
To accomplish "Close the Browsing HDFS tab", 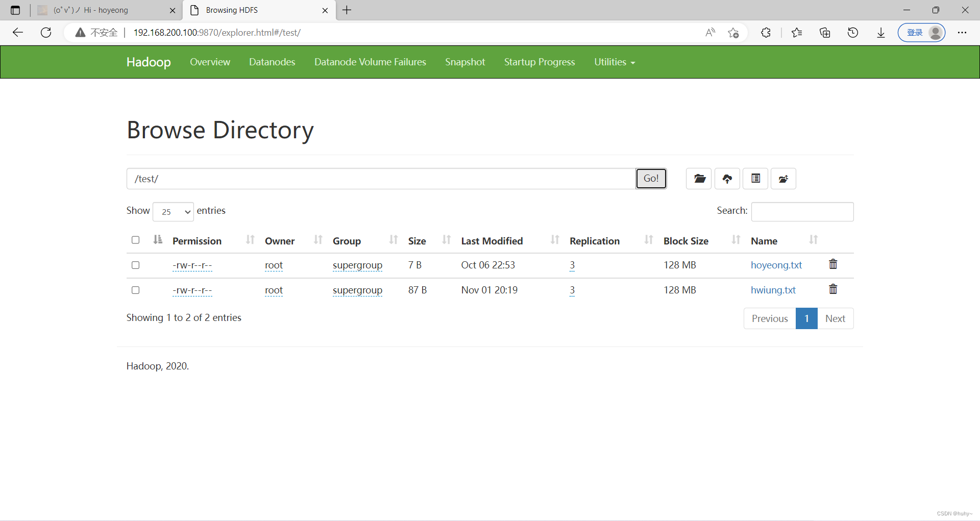I will point(325,10).
